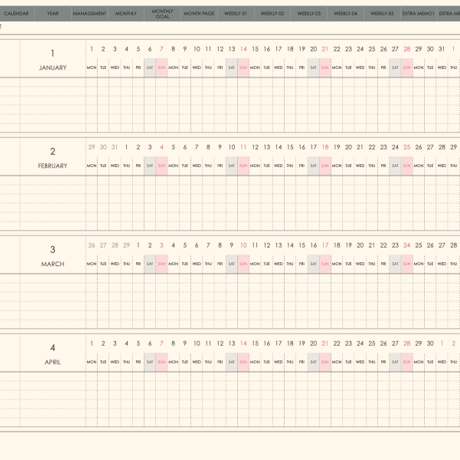The image size is (460, 460).
Task: Click SAT label under January 6
Action: tap(150, 68)
